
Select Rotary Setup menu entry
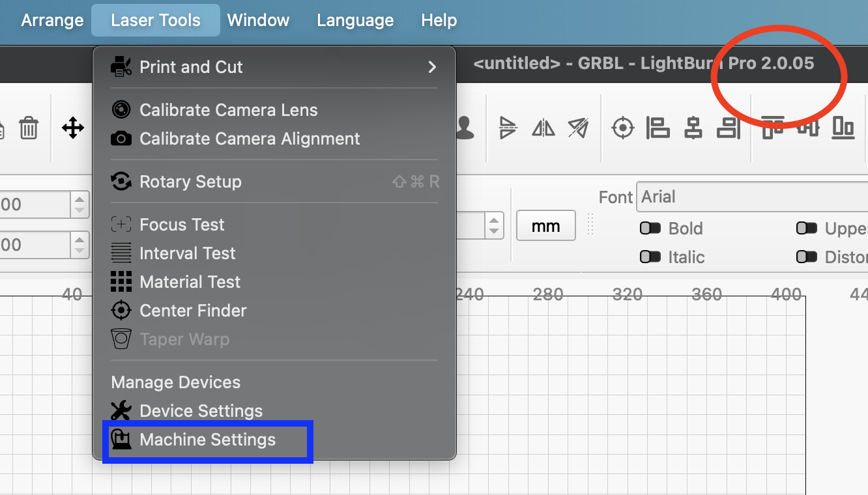click(x=190, y=182)
